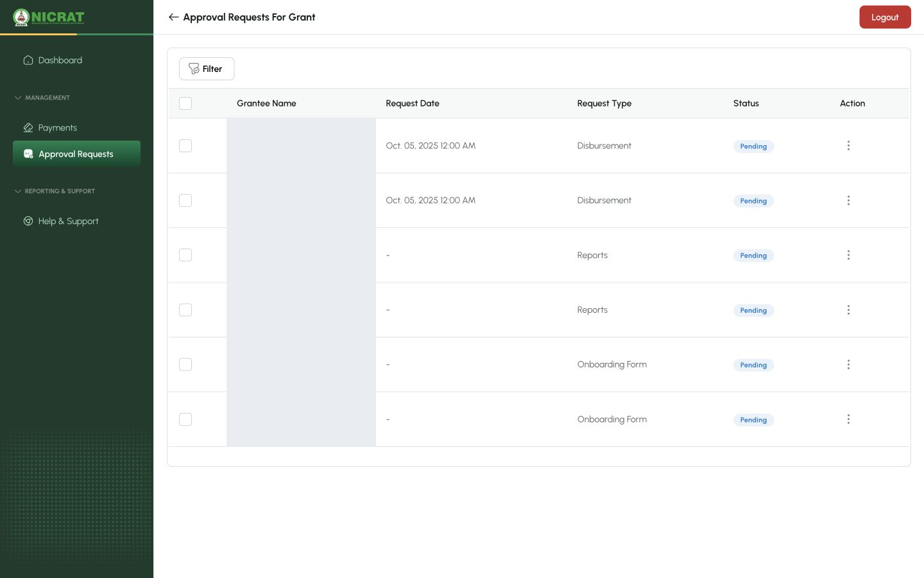This screenshot has width=924, height=578.
Task: Click Pending badge on second Reports row
Action: click(753, 310)
